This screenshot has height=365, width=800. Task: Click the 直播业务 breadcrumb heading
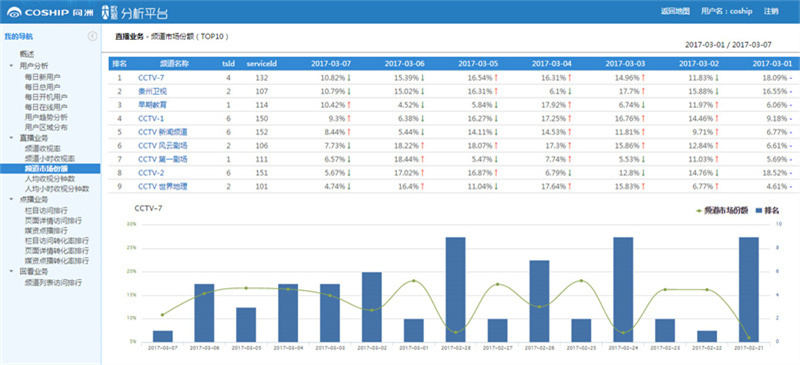(130, 37)
